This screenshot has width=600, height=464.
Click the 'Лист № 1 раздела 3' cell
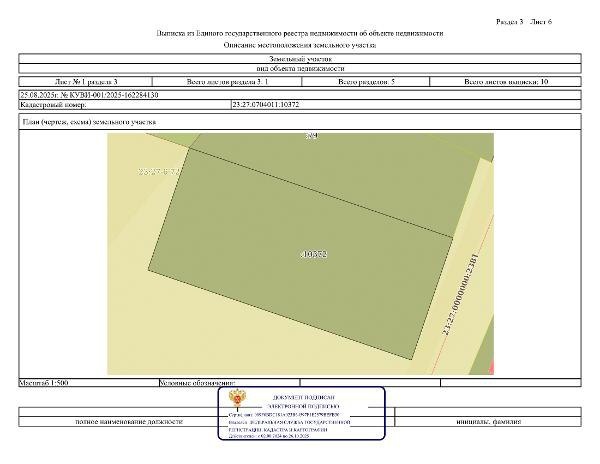click(x=86, y=81)
